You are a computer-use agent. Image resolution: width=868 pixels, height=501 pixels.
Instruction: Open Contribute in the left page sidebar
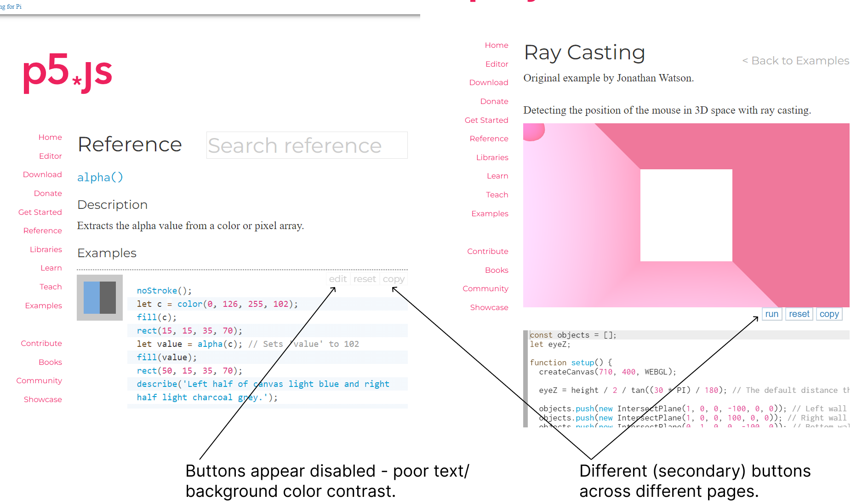(41, 343)
